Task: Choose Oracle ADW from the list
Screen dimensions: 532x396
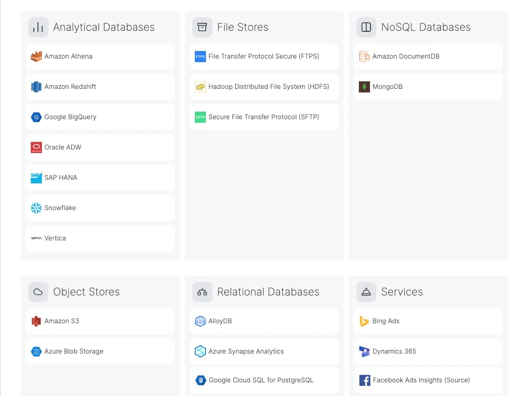Action: pyautogui.click(x=100, y=147)
